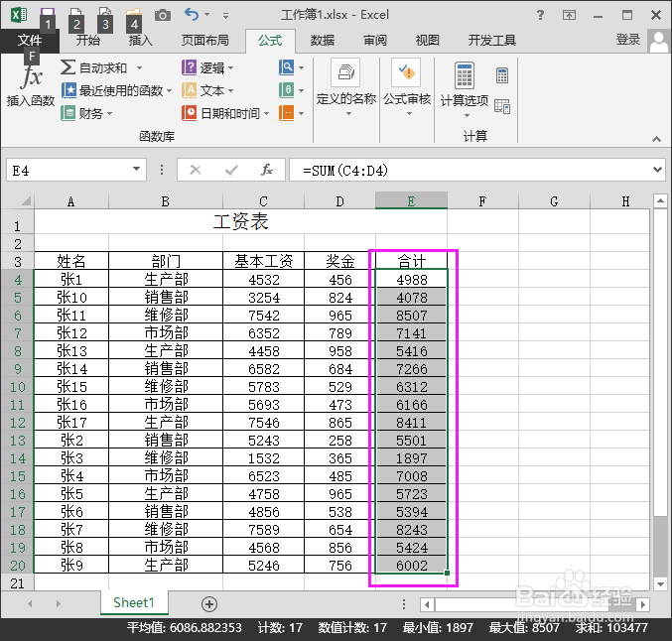
Task: Click cell with value 8507
Action: point(411,315)
